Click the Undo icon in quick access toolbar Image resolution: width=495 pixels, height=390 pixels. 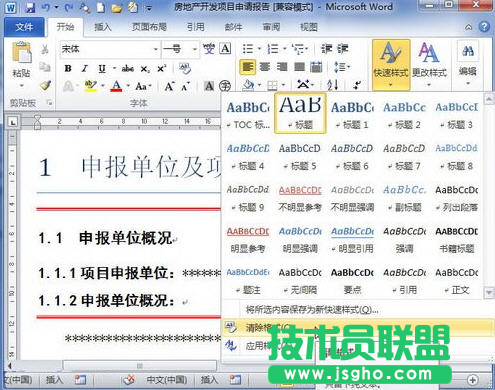click(47, 7)
